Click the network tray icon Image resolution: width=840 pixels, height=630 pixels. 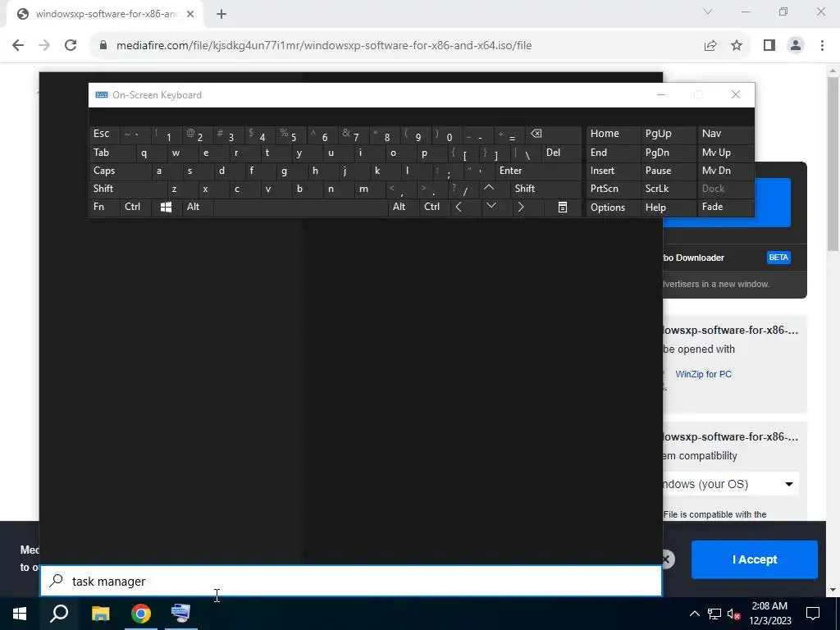point(714,614)
